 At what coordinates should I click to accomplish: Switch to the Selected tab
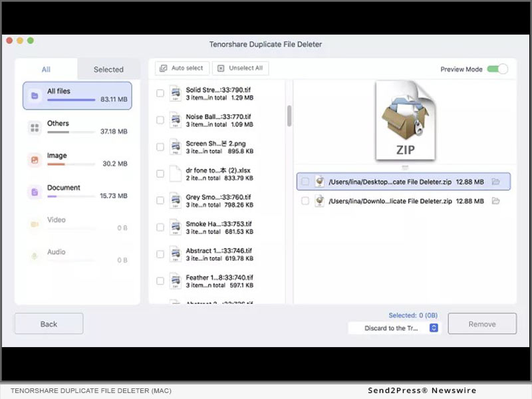tap(108, 69)
